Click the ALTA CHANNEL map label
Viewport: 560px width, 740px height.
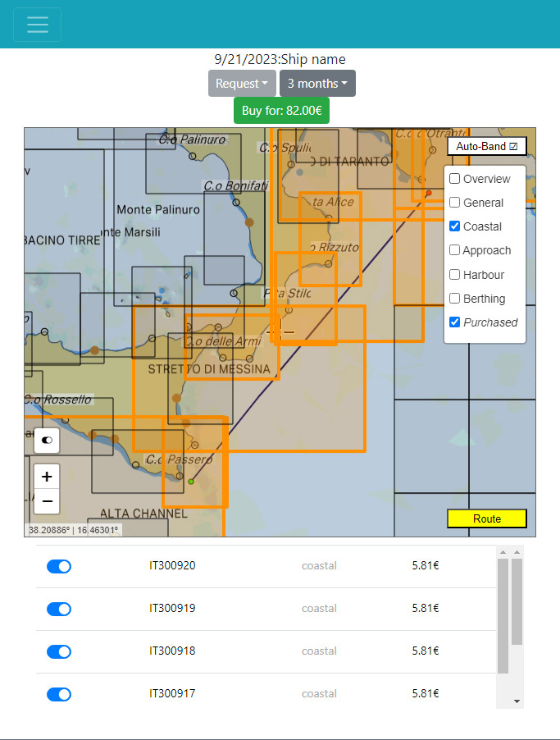[x=143, y=513]
